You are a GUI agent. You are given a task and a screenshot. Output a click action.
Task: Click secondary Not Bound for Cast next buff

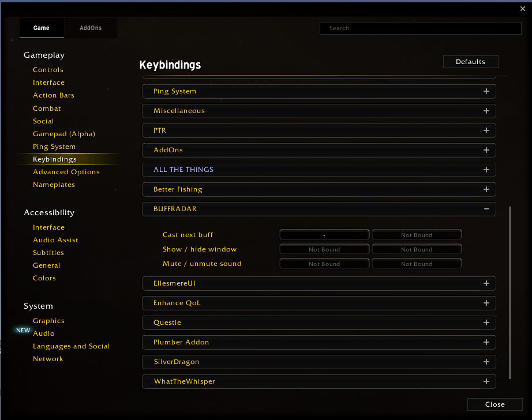click(x=417, y=235)
